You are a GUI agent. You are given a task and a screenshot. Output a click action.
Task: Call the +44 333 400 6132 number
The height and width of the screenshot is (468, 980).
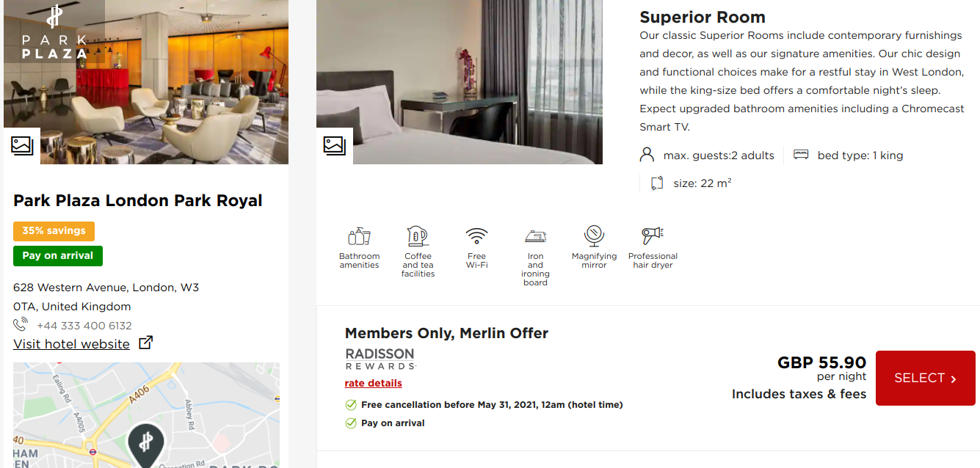84,326
